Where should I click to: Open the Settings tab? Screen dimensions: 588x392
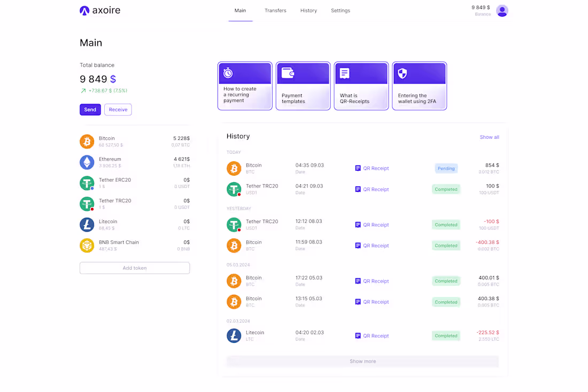(x=341, y=10)
